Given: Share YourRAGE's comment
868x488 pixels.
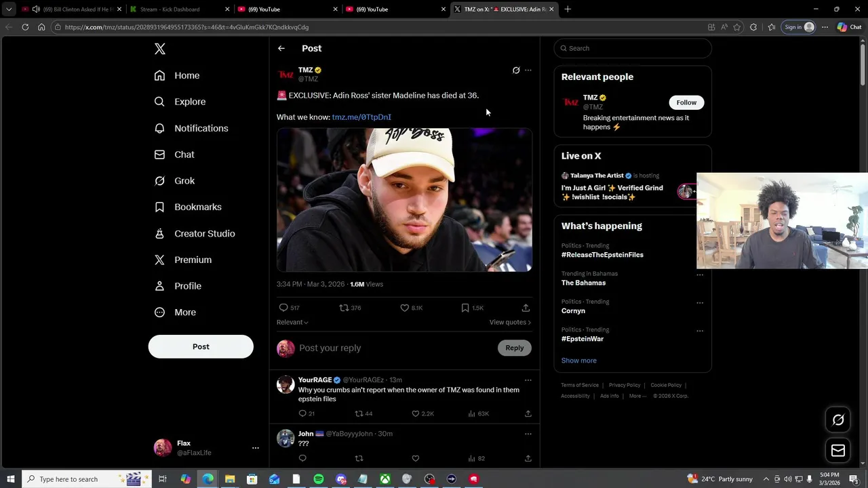Looking at the screenshot, I should point(528,413).
